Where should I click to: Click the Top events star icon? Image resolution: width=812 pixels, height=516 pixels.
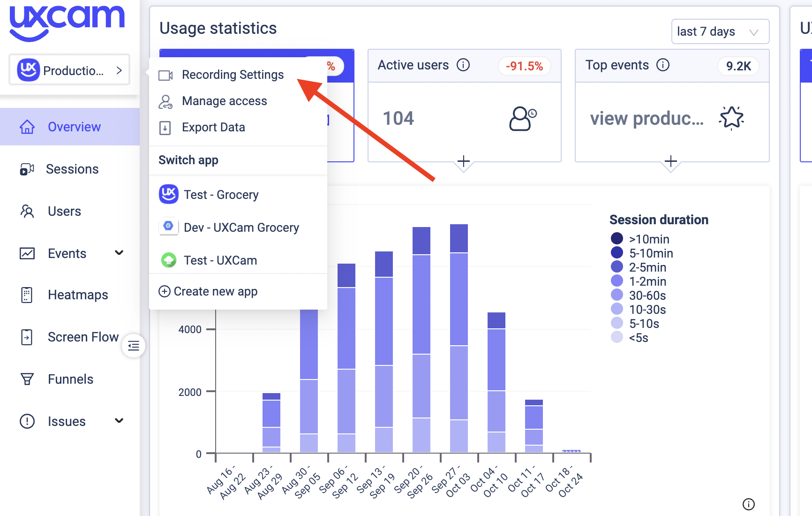pyautogui.click(x=731, y=118)
